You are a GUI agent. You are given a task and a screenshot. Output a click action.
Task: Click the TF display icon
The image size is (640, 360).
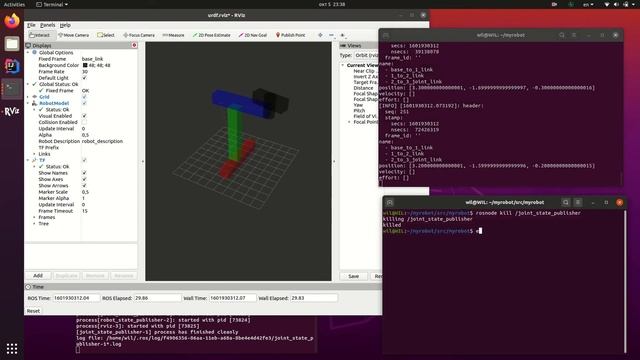[x=35, y=160]
